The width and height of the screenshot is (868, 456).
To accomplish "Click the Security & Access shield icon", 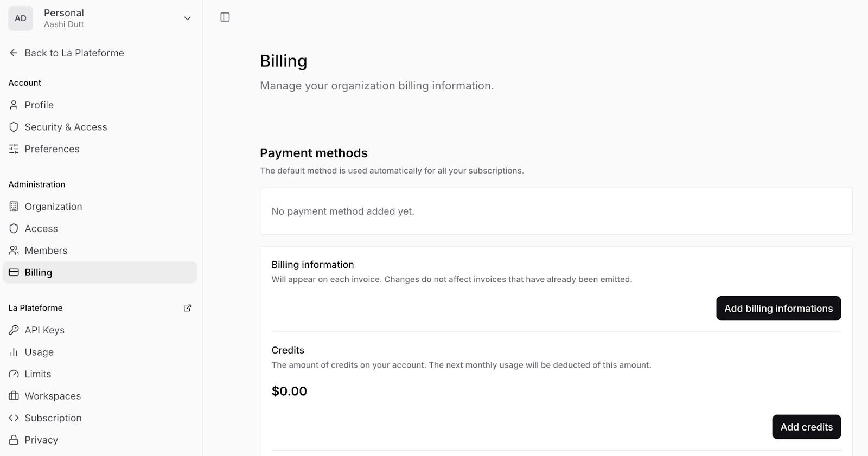I will (x=14, y=127).
